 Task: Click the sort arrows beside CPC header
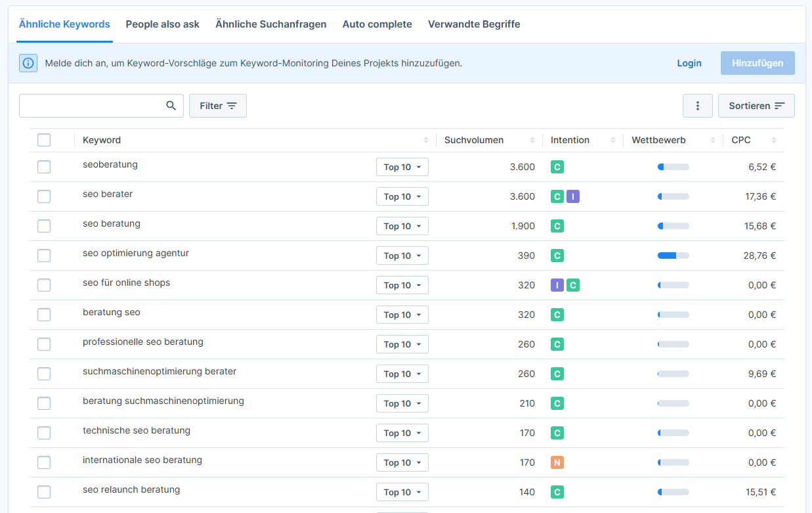tap(774, 140)
